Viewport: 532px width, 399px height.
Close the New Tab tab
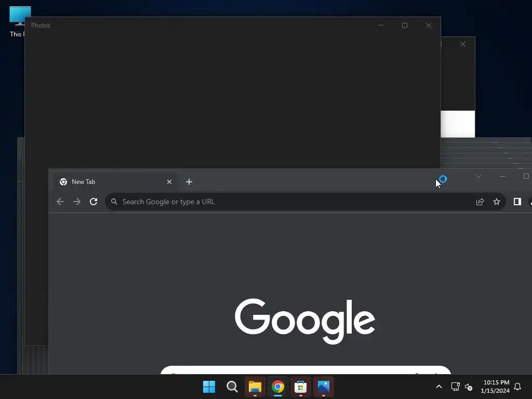[x=169, y=182]
